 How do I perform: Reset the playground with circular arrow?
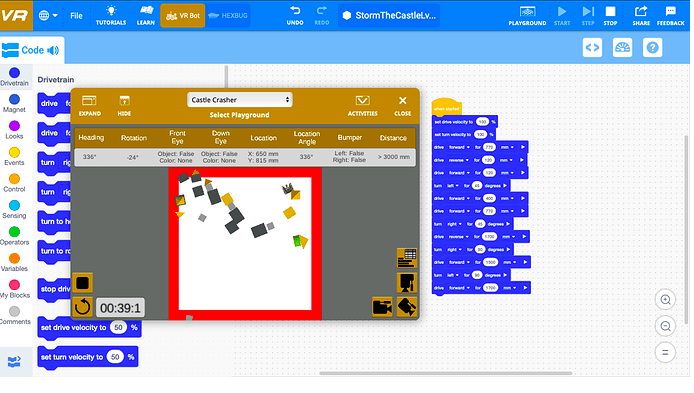82,307
